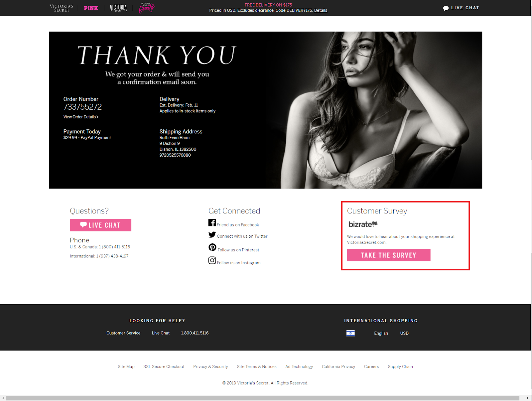Click International phone number line

point(99,256)
